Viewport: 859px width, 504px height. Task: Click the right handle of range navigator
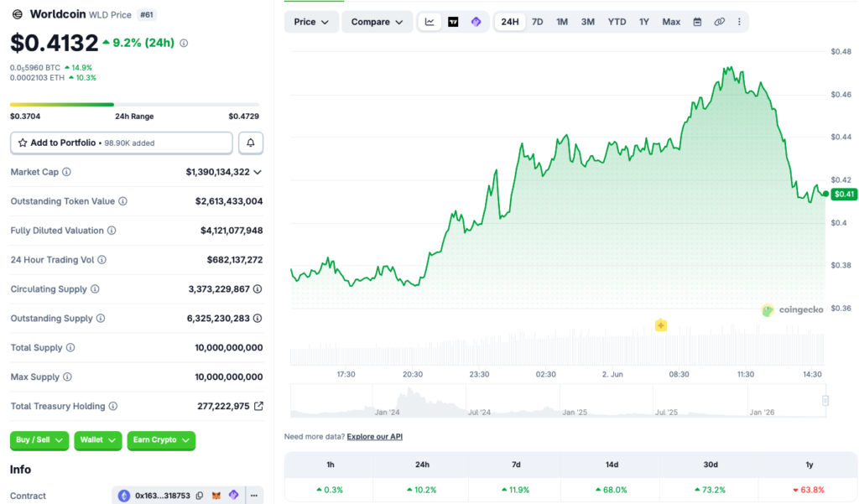[x=825, y=401]
